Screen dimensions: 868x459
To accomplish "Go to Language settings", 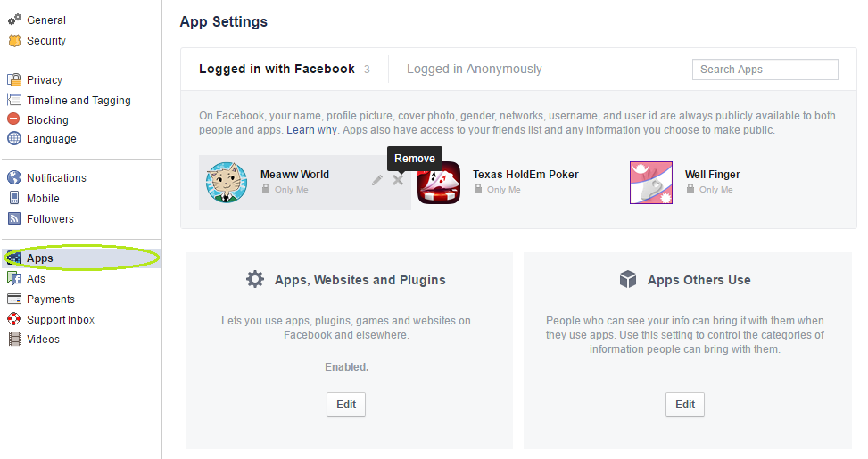I will 52,138.
